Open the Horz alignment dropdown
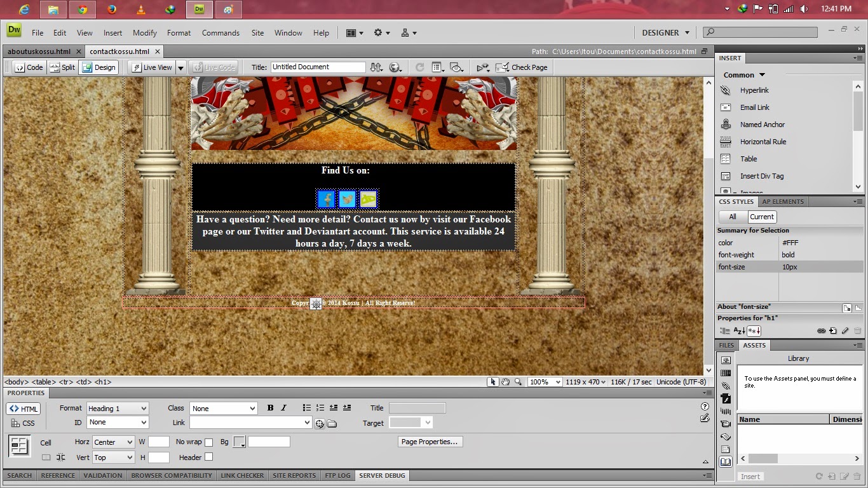This screenshot has width=868, height=488. click(113, 442)
